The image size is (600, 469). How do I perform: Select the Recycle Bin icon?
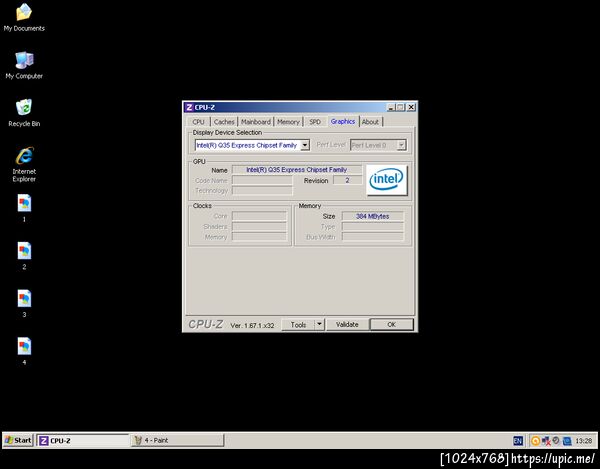coord(24,113)
